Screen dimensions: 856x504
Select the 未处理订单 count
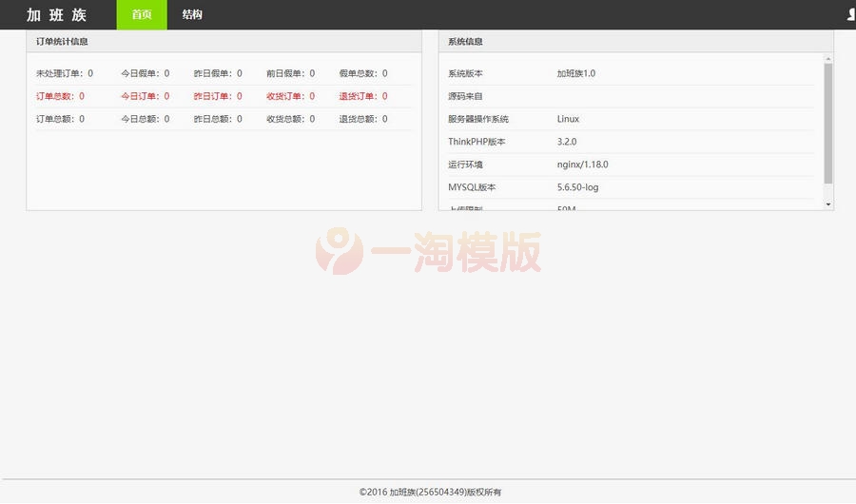(x=65, y=73)
